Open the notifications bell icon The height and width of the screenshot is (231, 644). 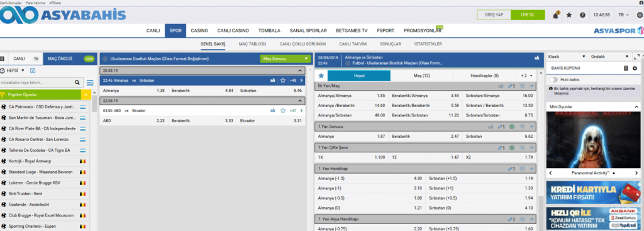556,15
